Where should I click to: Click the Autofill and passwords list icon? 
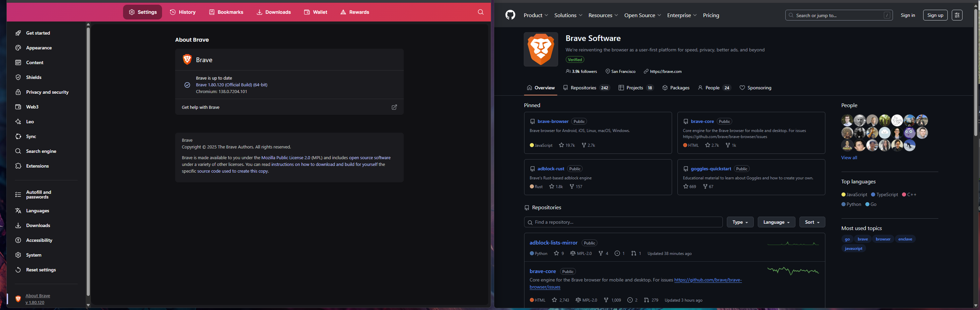18,194
